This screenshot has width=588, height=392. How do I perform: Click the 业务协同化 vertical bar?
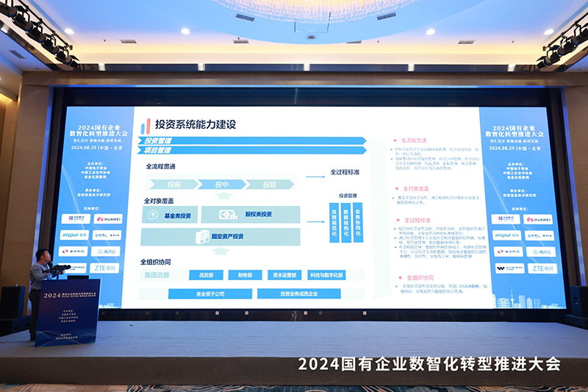(x=358, y=222)
